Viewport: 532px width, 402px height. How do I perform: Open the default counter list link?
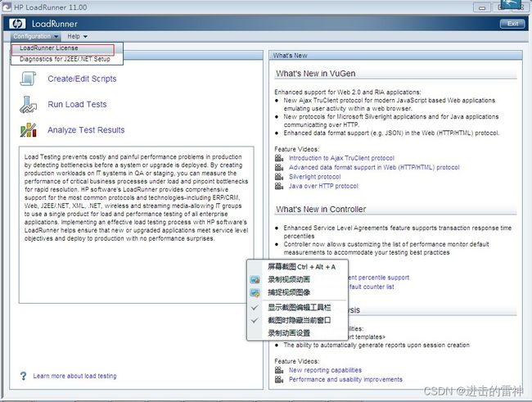coord(372,287)
